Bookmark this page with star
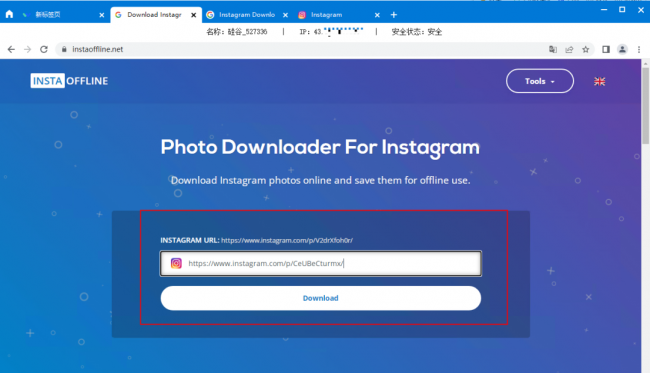Image resolution: width=650 pixels, height=373 pixels. 585,49
